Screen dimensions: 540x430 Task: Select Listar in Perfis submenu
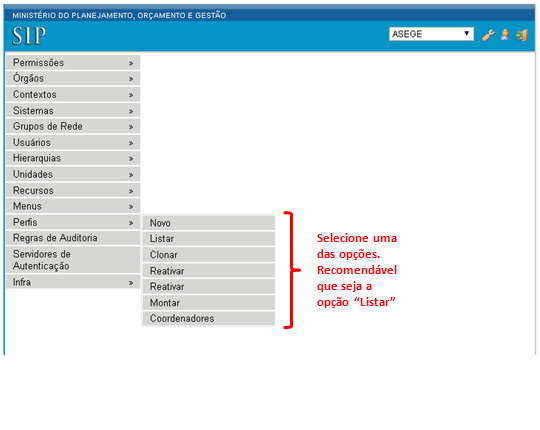209,239
